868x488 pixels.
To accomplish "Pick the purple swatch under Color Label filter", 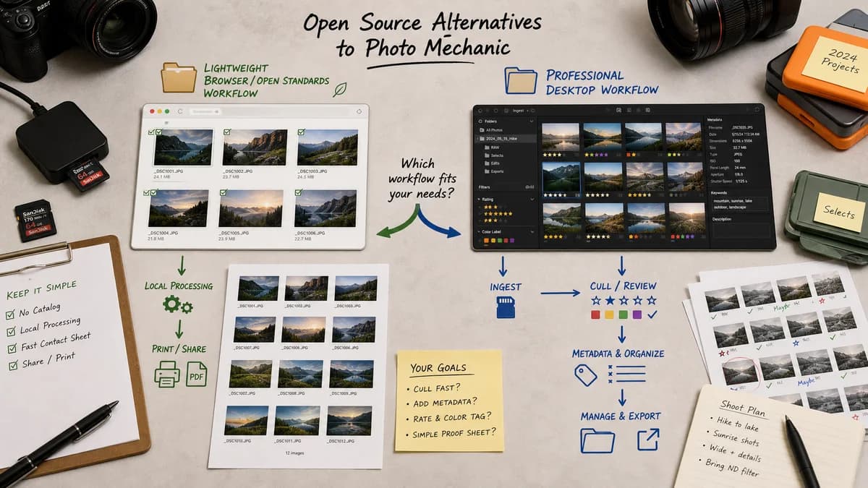I will point(512,240).
